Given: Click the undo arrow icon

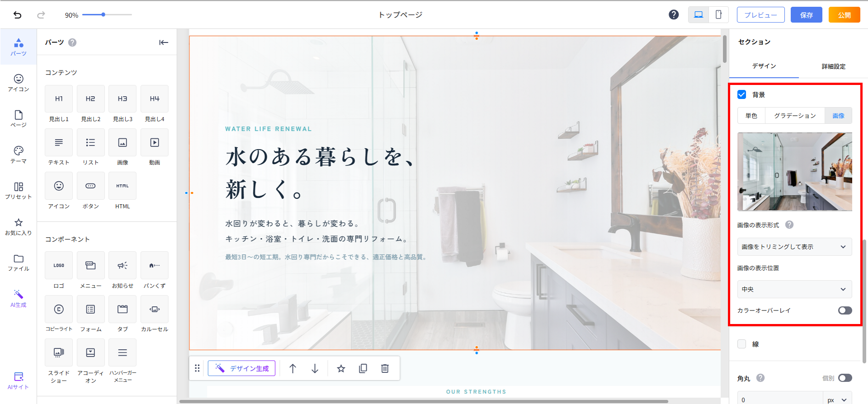Looking at the screenshot, I should (x=17, y=15).
